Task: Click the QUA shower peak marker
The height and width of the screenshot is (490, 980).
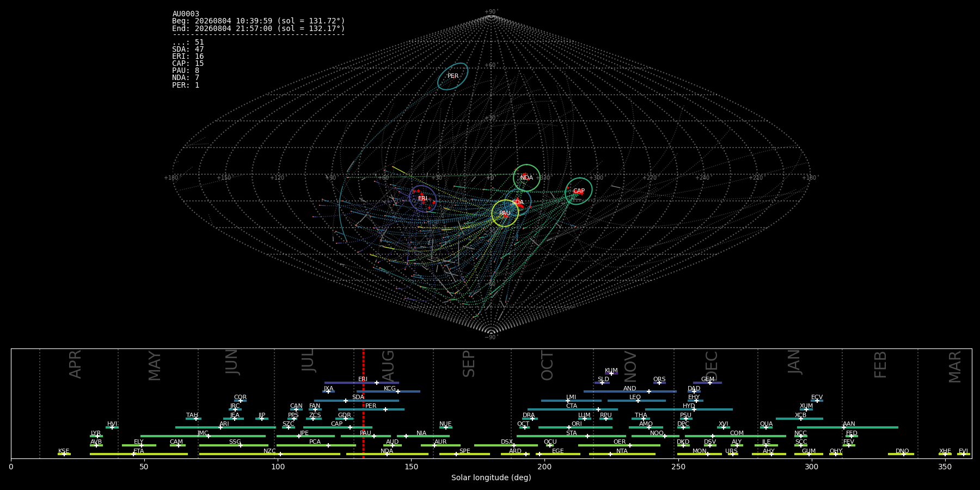Action: [x=765, y=427]
